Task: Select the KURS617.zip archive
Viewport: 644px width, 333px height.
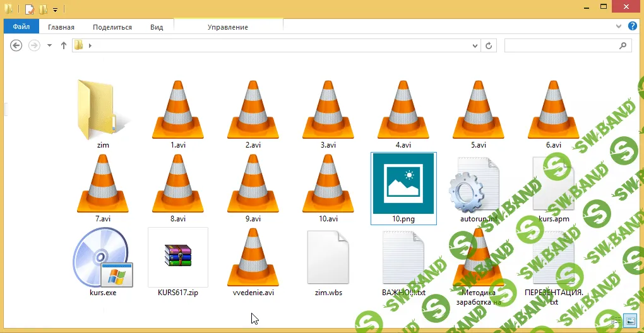Action: (x=178, y=257)
